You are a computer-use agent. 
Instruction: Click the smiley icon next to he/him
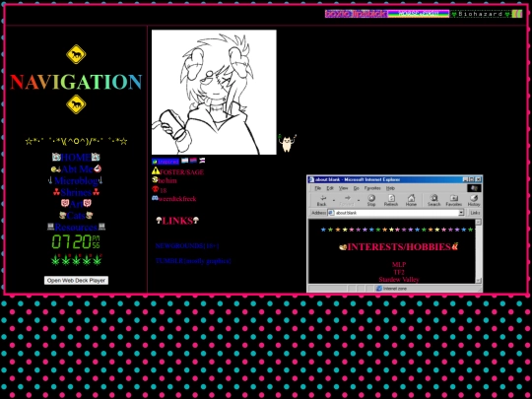[x=155, y=180]
